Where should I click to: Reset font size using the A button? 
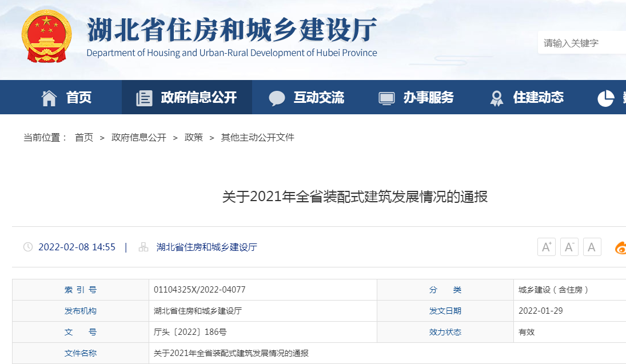pyautogui.click(x=592, y=246)
